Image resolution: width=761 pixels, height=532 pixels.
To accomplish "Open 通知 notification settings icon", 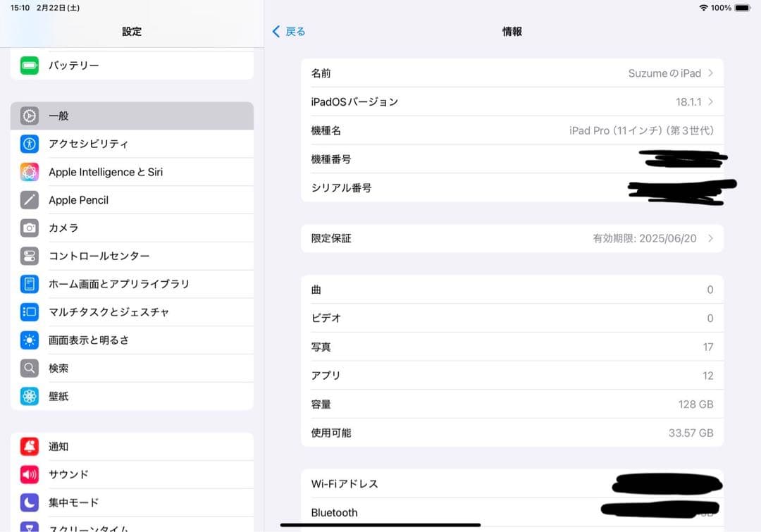I will tap(29, 446).
